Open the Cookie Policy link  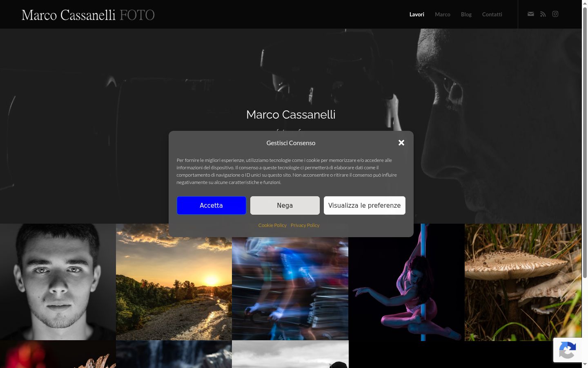272,225
